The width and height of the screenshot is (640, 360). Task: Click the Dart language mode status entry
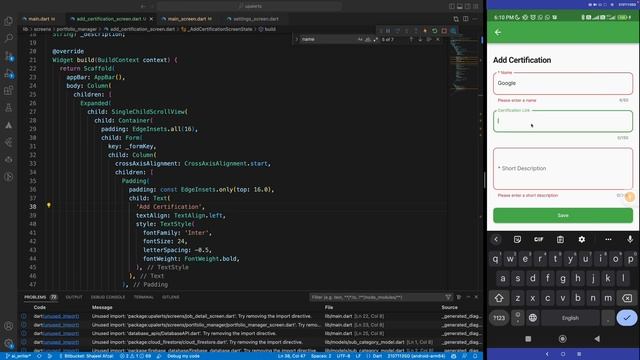(x=377, y=356)
